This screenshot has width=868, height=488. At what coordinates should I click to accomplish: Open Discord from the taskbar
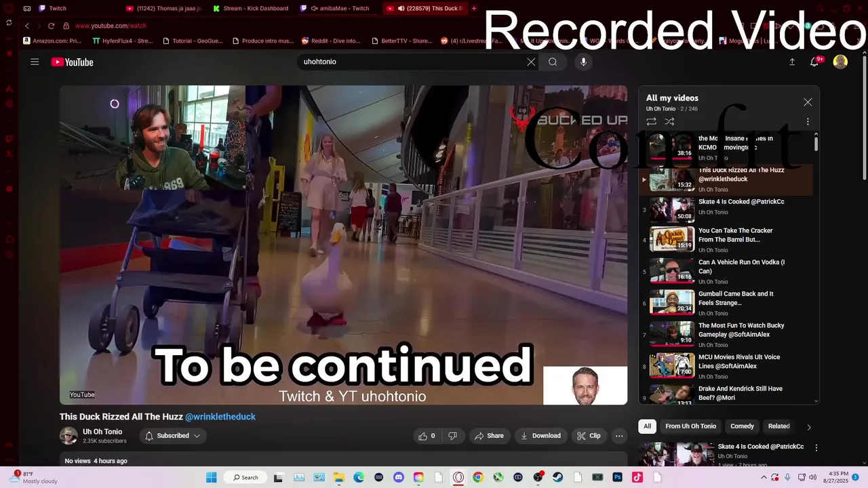(399, 477)
